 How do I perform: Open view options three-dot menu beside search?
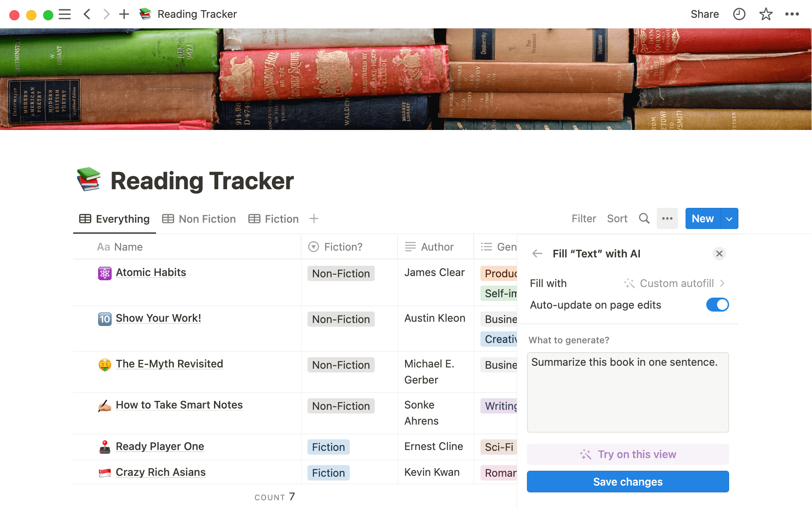pyautogui.click(x=667, y=218)
